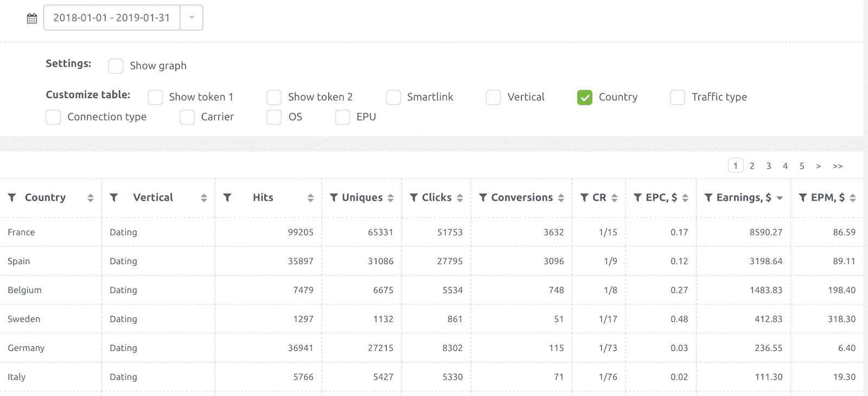This screenshot has height=396, width=868.
Task: Go to next page with > arrow
Action: click(819, 166)
